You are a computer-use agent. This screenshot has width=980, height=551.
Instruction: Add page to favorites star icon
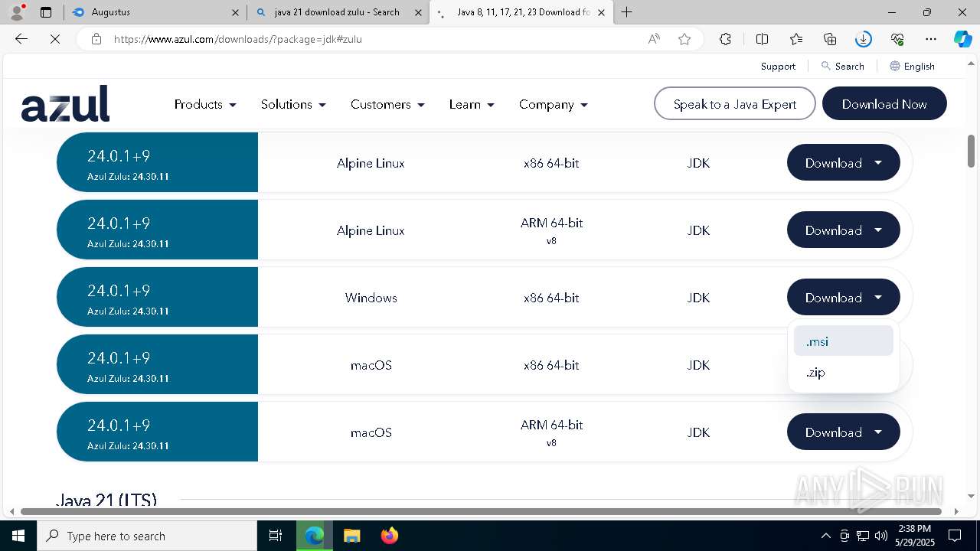coord(684,39)
